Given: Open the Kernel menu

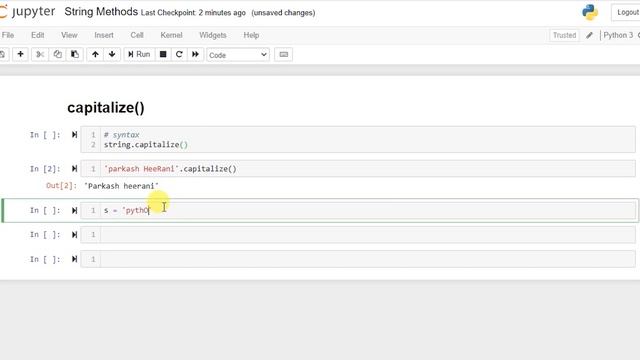Looking at the screenshot, I should click(171, 35).
